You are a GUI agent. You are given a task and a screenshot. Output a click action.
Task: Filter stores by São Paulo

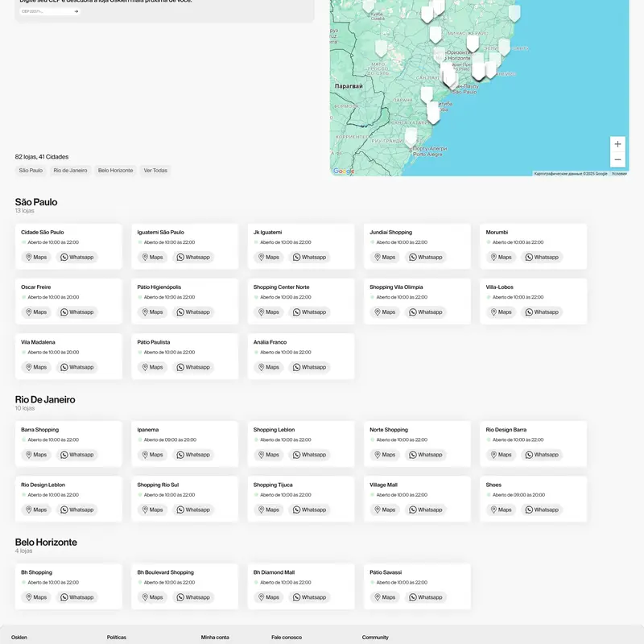pos(31,171)
